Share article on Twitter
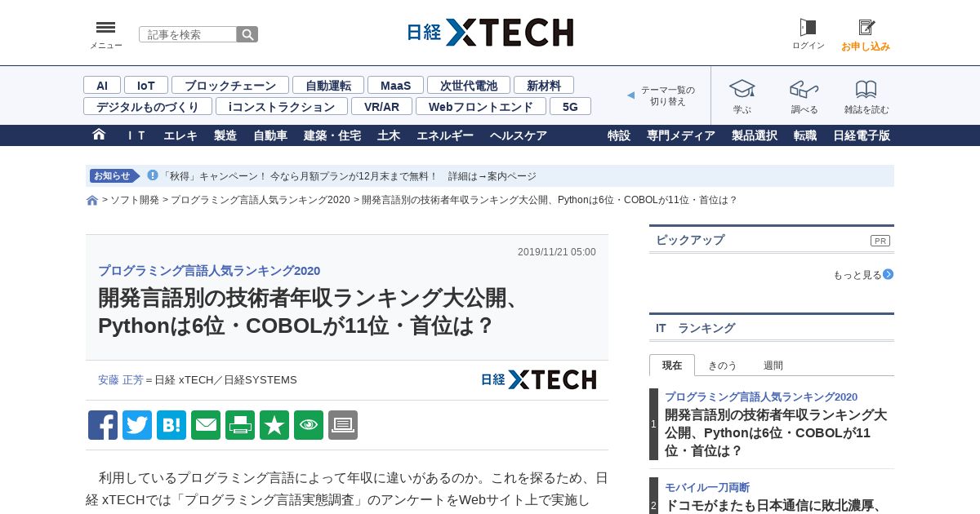The height and width of the screenshot is (514, 980). (x=137, y=425)
